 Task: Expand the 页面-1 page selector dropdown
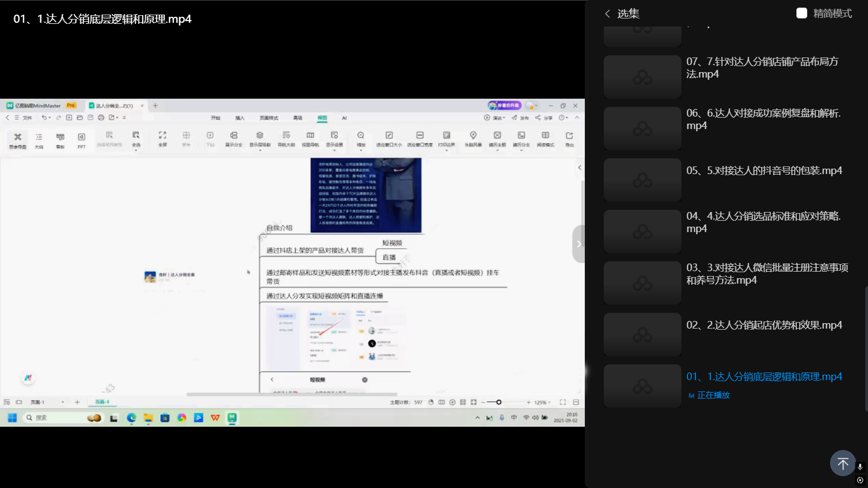(62, 402)
